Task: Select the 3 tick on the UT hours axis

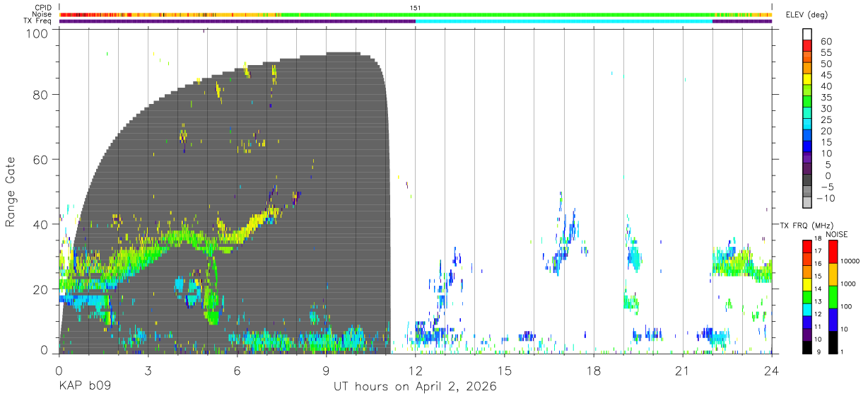Action: (148, 370)
